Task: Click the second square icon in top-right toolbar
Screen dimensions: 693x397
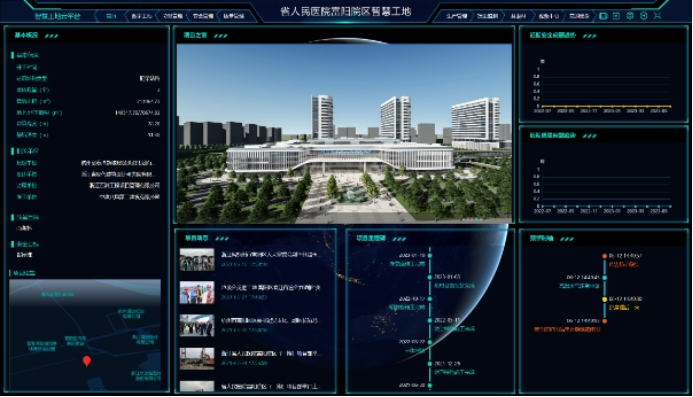Action: click(617, 16)
